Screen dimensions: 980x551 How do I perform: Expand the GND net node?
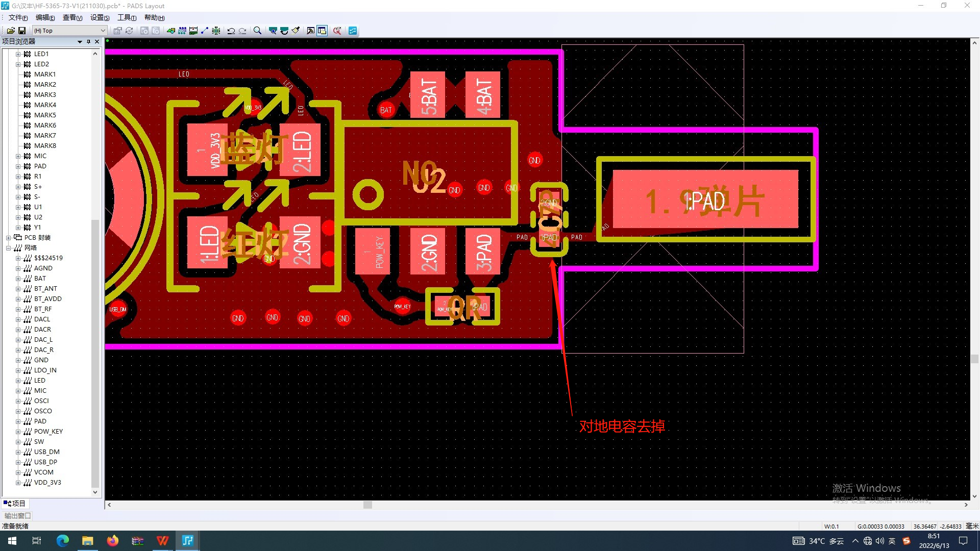(18, 360)
